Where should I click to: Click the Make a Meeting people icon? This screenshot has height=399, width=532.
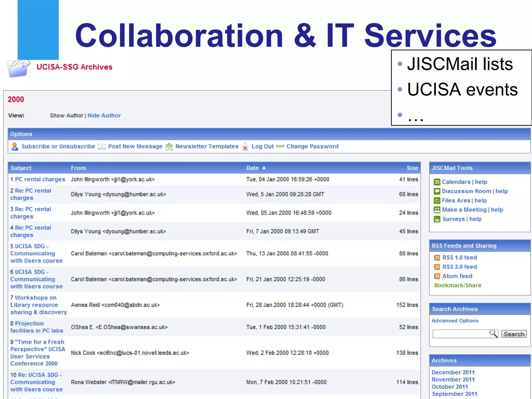point(437,210)
